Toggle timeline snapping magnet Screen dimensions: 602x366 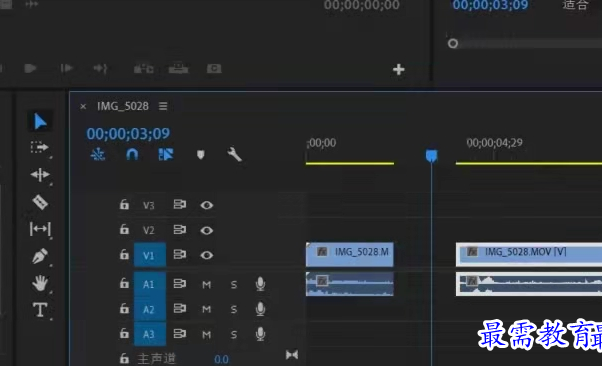pyautogui.click(x=132, y=154)
